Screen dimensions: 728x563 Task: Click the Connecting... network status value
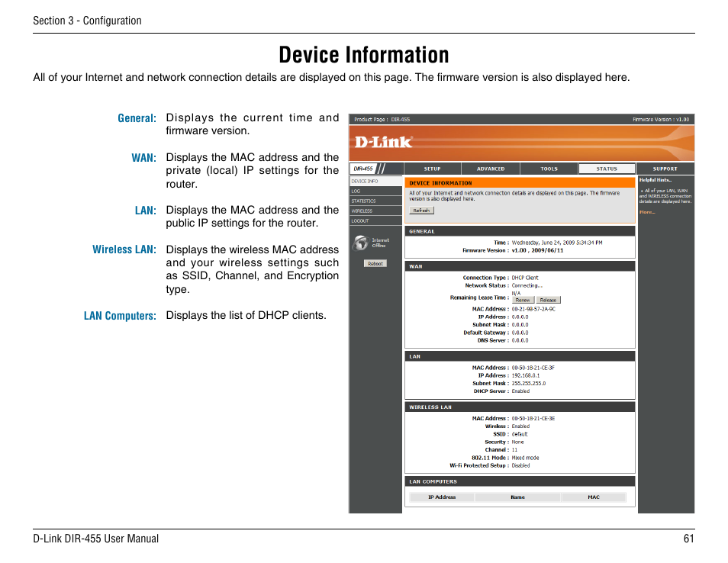[527, 286]
